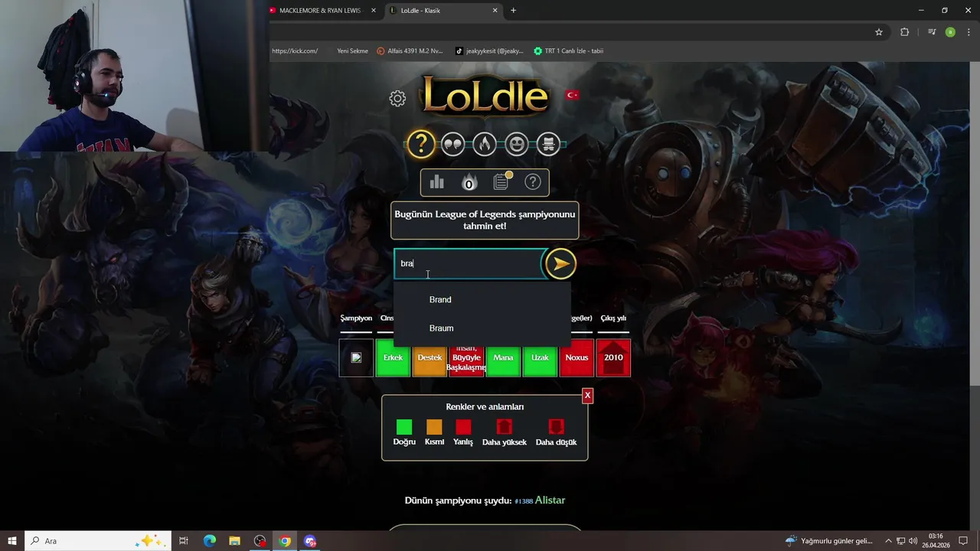Click the green Doğru color swatch

click(x=404, y=427)
